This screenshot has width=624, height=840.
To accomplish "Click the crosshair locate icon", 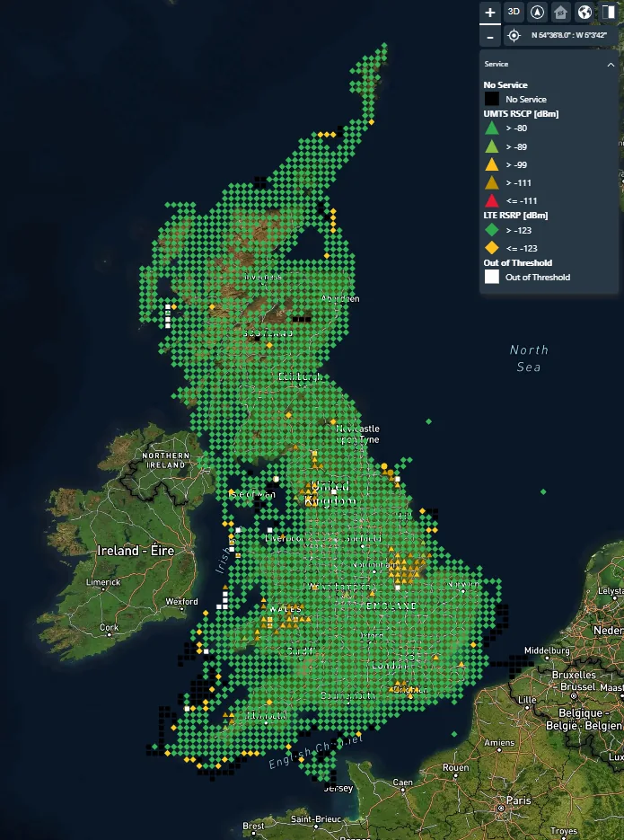I will coord(514,35).
